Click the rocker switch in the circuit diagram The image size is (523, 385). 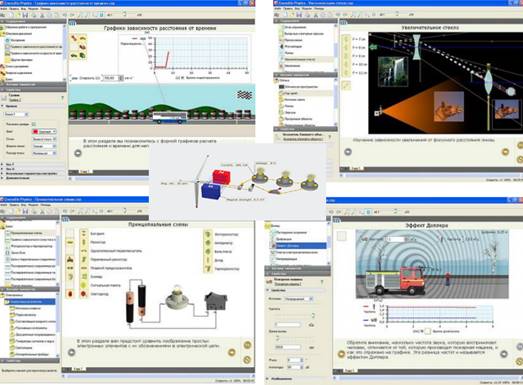(x=215, y=301)
